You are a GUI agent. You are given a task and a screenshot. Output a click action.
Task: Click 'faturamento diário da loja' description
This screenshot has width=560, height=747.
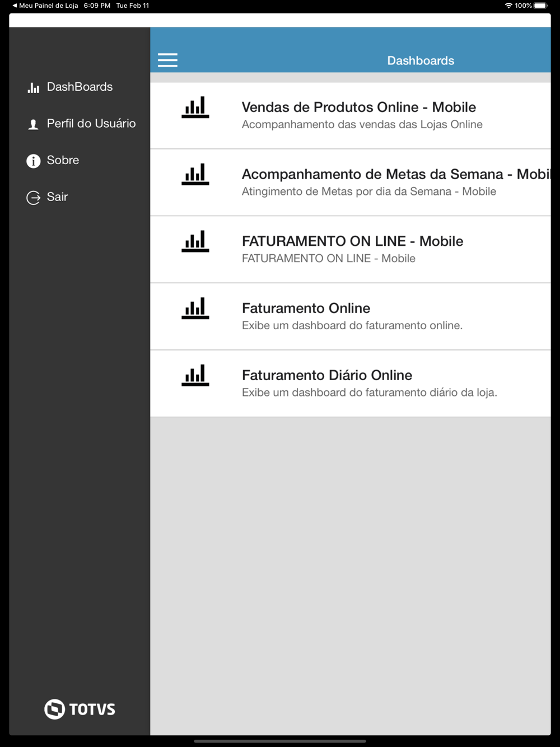(370, 393)
